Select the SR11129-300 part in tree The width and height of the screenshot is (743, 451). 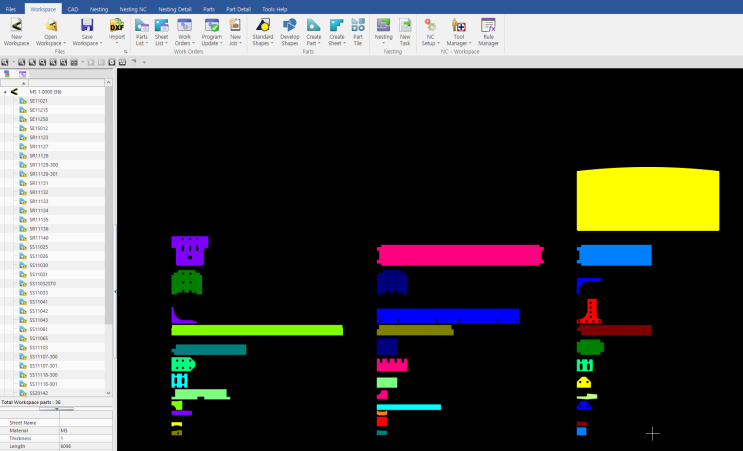[x=44, y=165]
